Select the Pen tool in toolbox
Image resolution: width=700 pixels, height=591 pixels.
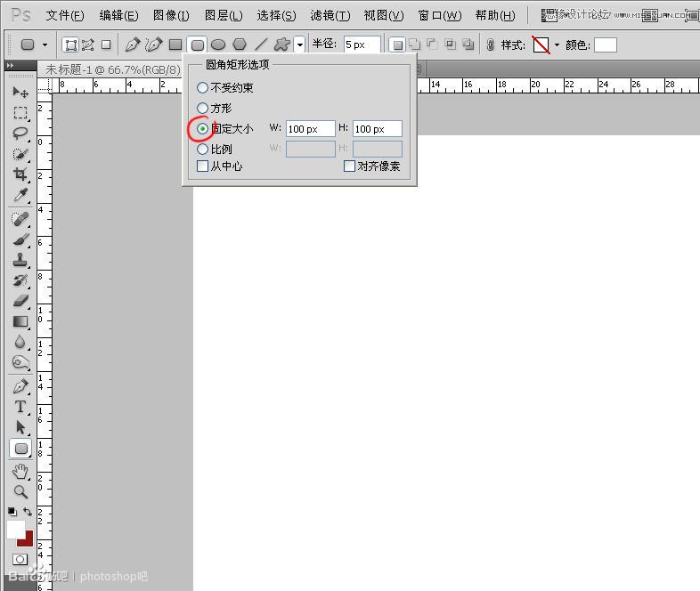point(20,386)
